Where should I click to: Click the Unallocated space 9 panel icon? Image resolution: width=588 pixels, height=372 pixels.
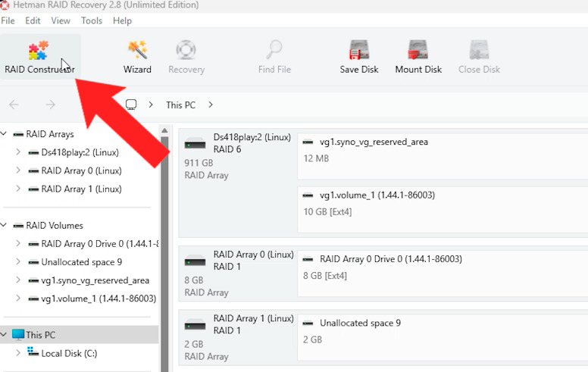(x=308, y=324)
